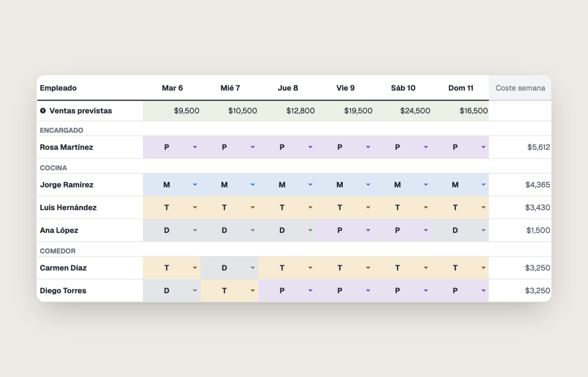The width and height of the screenshot is (588, 377).
Task: Open Ana López's Vie 9 shift dropdown
Action: click(368, 230)
